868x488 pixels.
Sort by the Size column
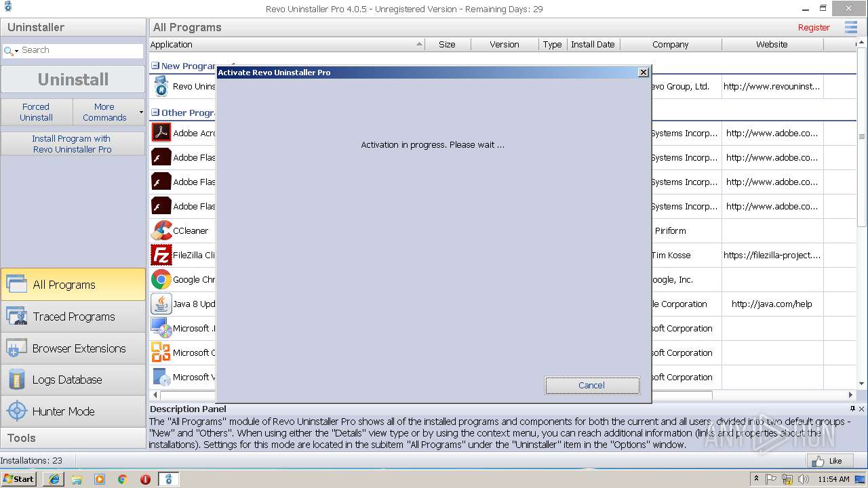pos(447,44)
